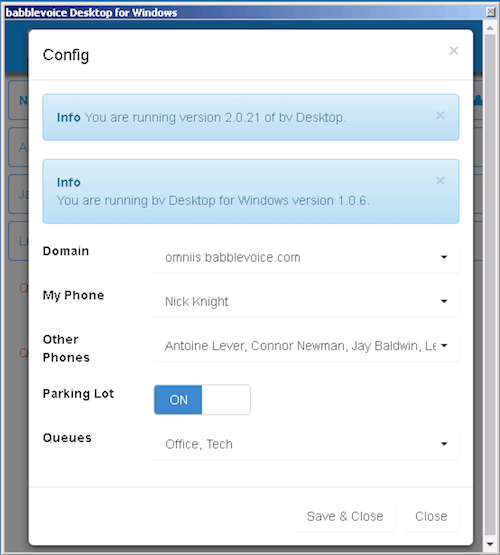Click the scrollbar down arrow
The height and width of the screenshot is (555, 500).
tap(490, 544)
